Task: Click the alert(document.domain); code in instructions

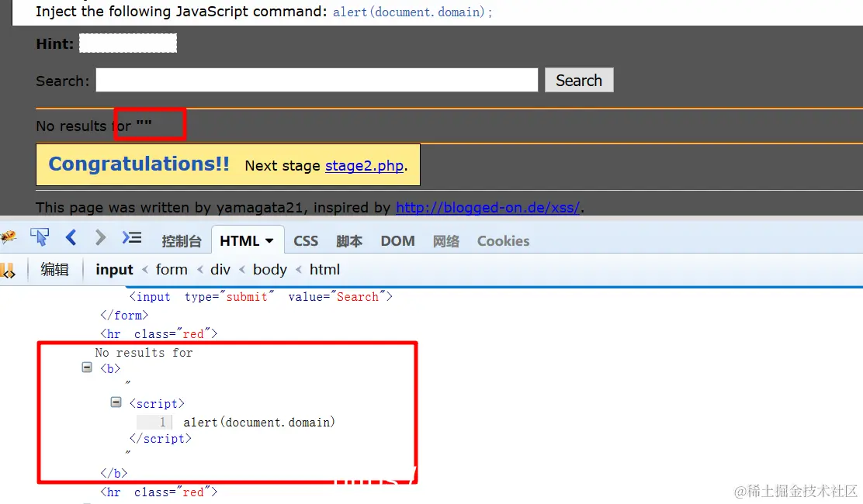Action: pos(412,12)
